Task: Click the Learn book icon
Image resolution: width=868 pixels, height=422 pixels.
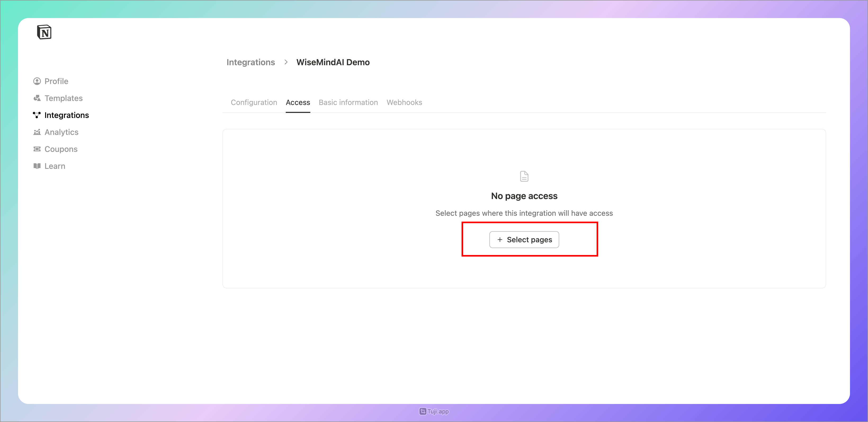Action: (x=37, y=166)
